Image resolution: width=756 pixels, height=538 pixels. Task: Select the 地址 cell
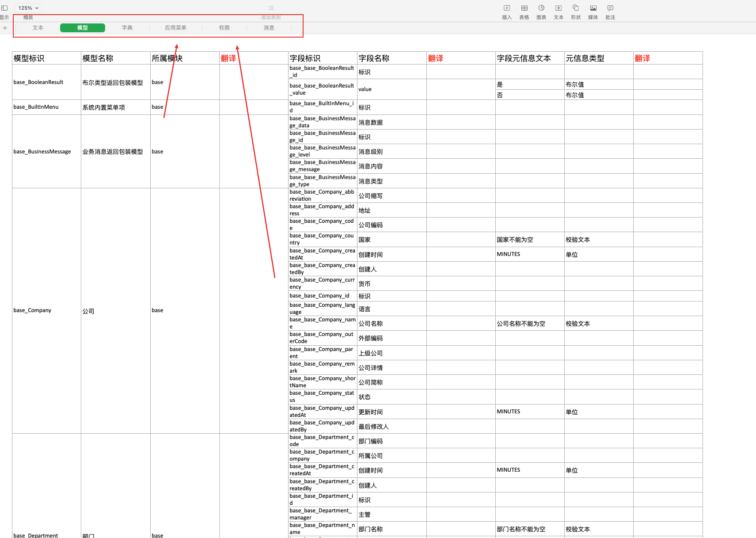[392, 210]
